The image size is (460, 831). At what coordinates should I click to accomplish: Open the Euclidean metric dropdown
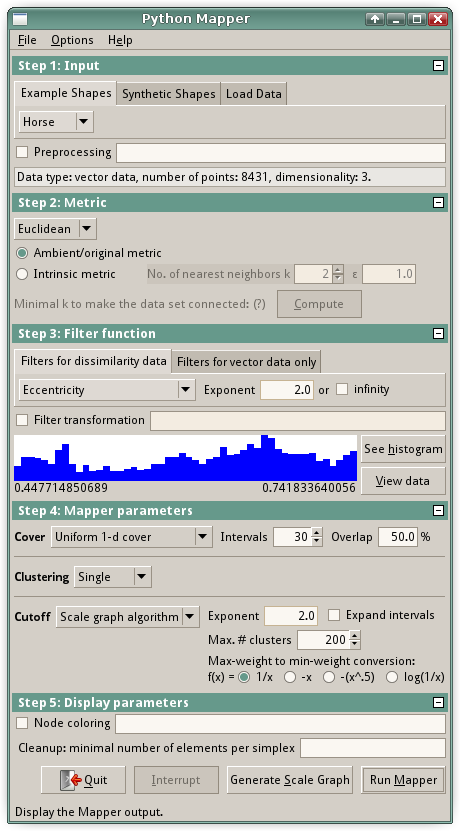(x=55, y=229)
